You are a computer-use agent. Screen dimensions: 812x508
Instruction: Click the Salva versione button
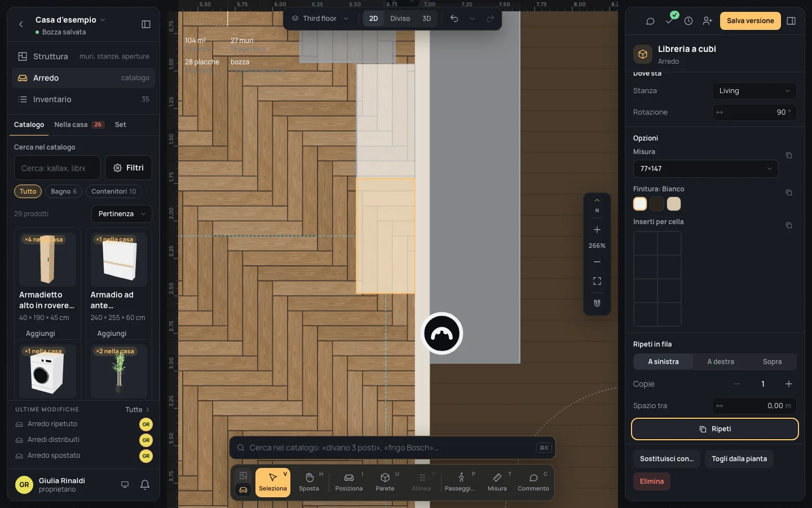(x=751, y=21)
